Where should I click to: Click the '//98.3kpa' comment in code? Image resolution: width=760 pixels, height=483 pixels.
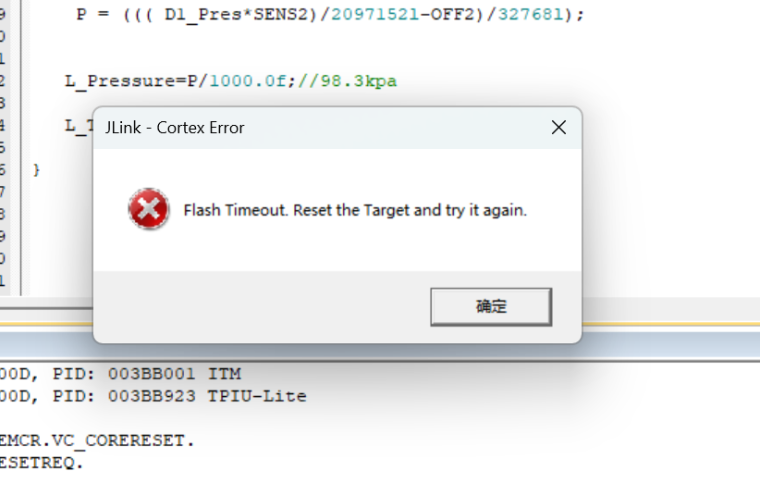tap(348, 81)
